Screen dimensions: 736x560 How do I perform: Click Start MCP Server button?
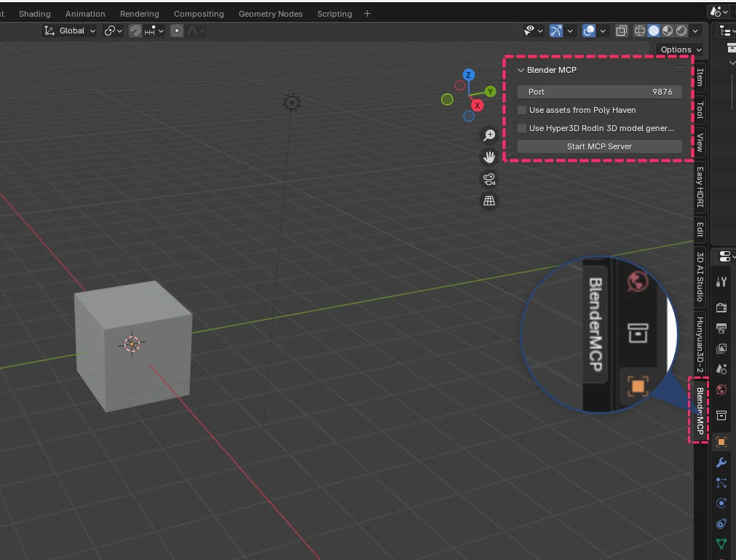pyautogui.click(x=599, y=146)
